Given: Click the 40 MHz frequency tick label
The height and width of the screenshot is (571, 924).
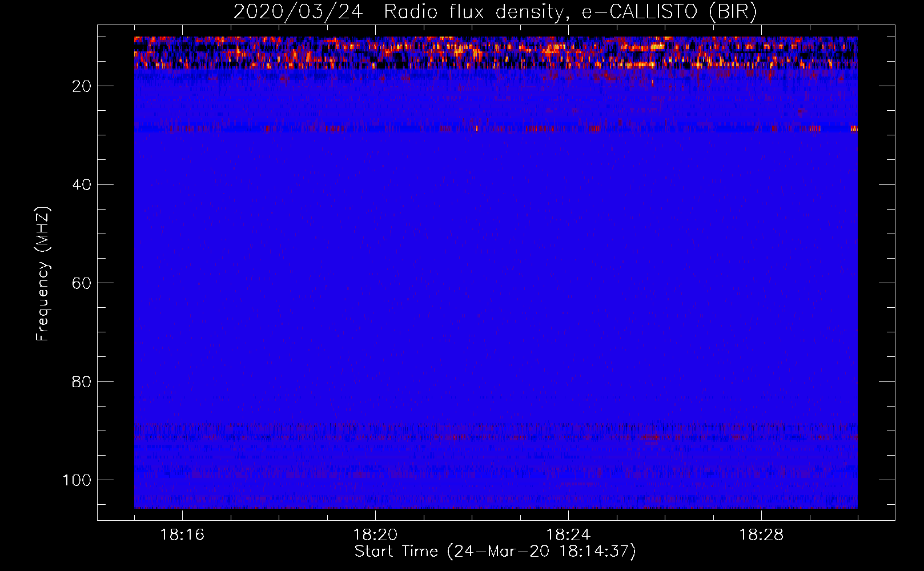Looking at the screenshot, I should point(82,185).
